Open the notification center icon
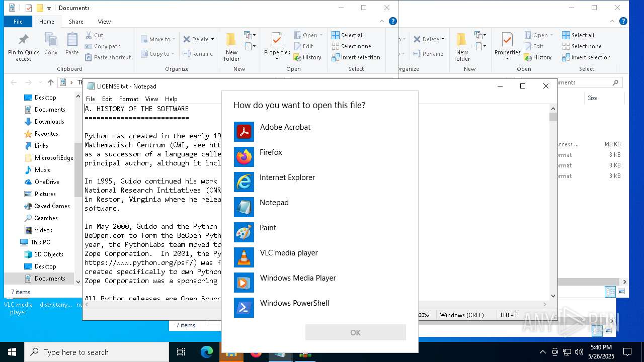This screenshot has height=362, width=644. click(x=627, y=352)
